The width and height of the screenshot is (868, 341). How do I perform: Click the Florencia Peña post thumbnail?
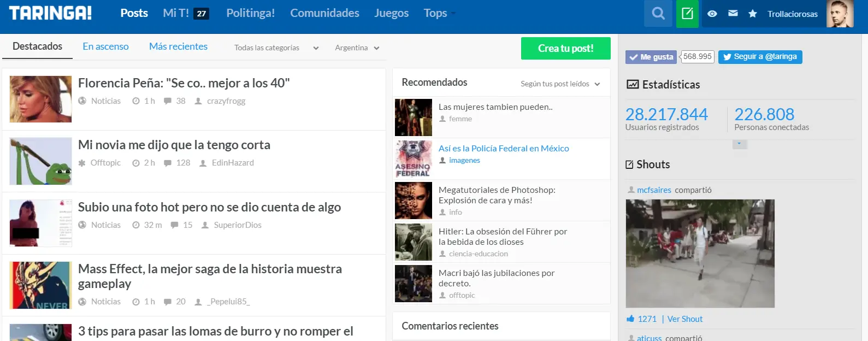coord(40,99)
